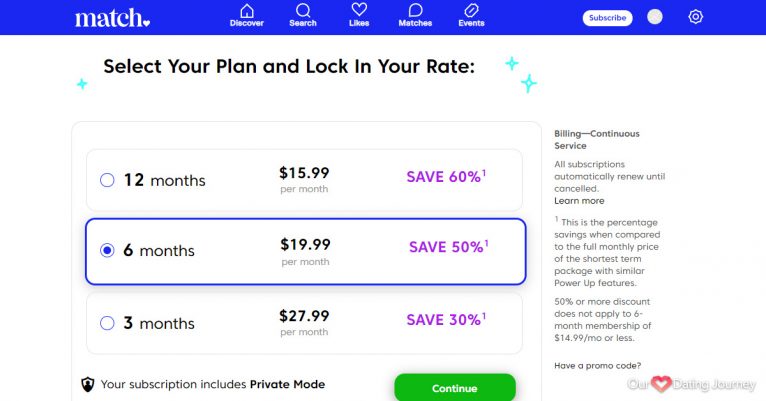The width and height of the screenshot is (766, 401).
Task: Switch to the Matches tab label
Action: pyautogui.click(x=415, y=23)
